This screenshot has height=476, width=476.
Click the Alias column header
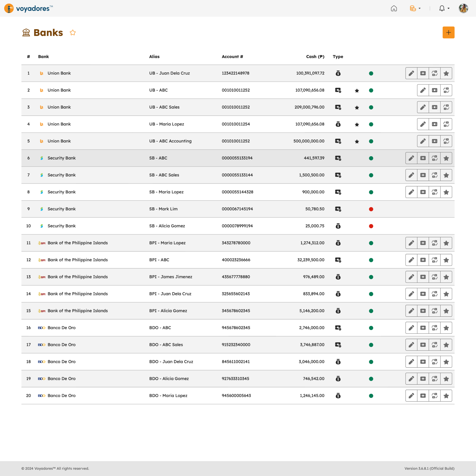click(x=154, y=57)
